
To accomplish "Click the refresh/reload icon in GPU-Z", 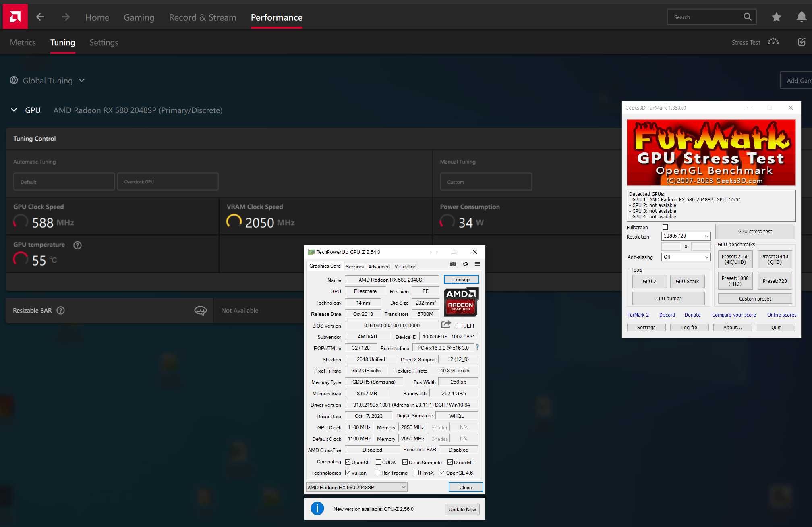I will click(x=465, y=263).
